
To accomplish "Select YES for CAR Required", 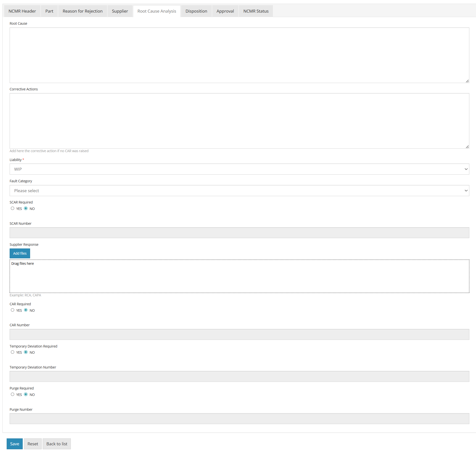I will 13,310.
